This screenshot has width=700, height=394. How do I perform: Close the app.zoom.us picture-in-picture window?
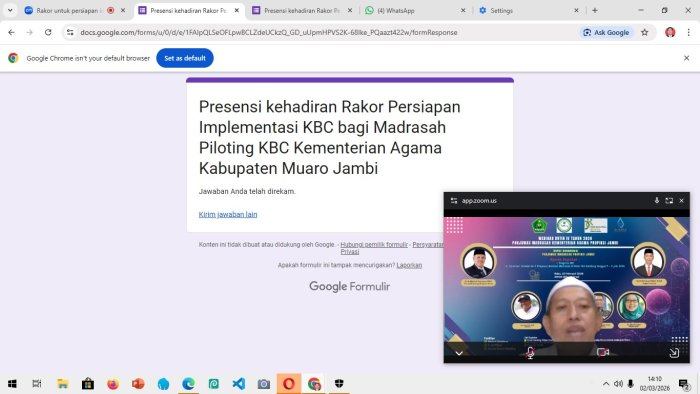pos(681,201)
